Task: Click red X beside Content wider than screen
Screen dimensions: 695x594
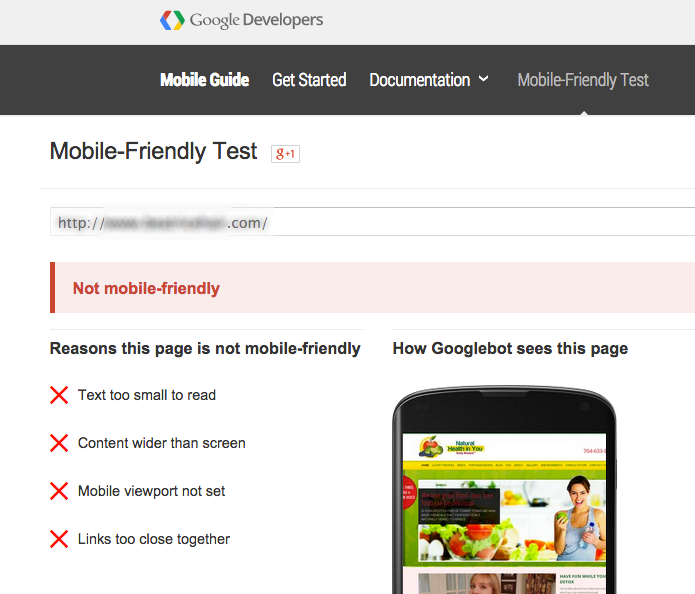Action: [59, 443]
